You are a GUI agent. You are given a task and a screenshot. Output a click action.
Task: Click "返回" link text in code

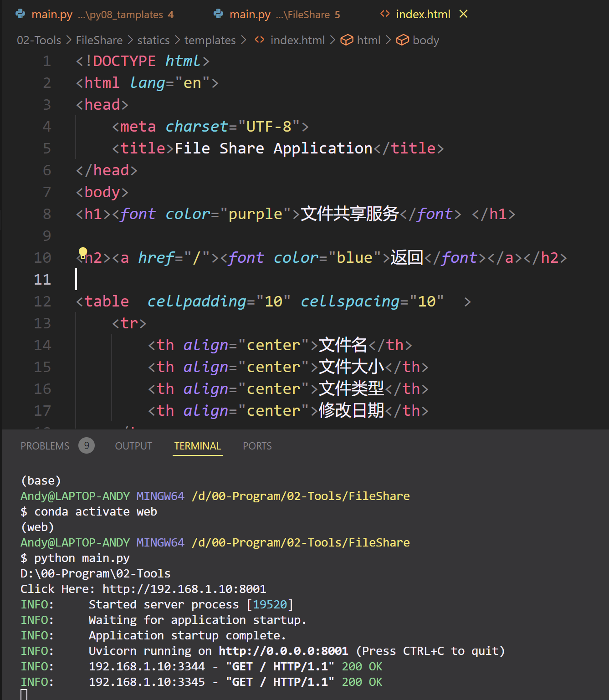[407, 258]
